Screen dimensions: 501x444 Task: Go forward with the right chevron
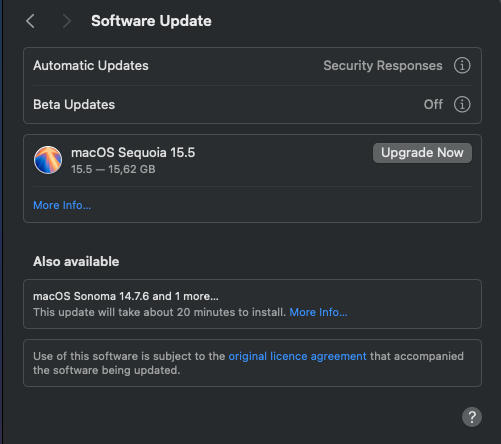coord(67,21)
